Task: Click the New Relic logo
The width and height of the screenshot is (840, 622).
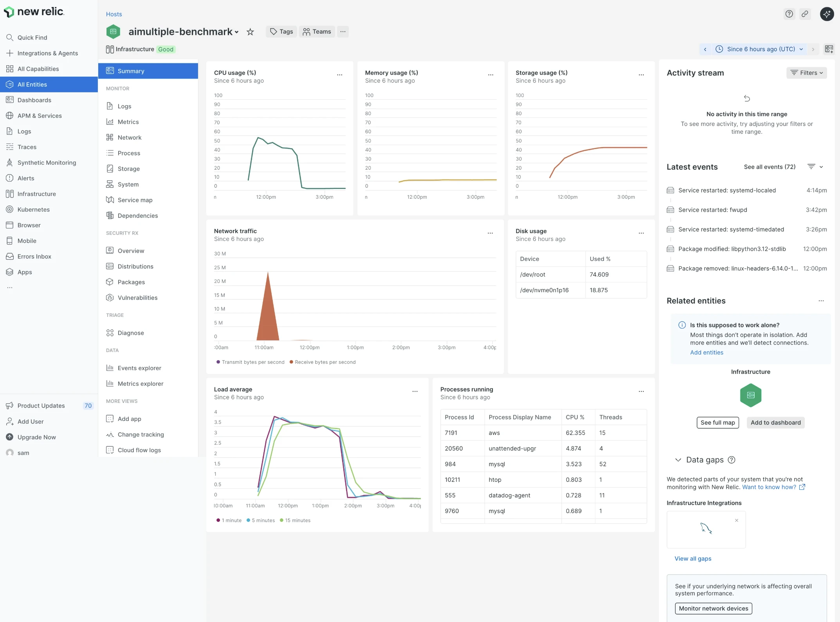Action: click(34, 12)
